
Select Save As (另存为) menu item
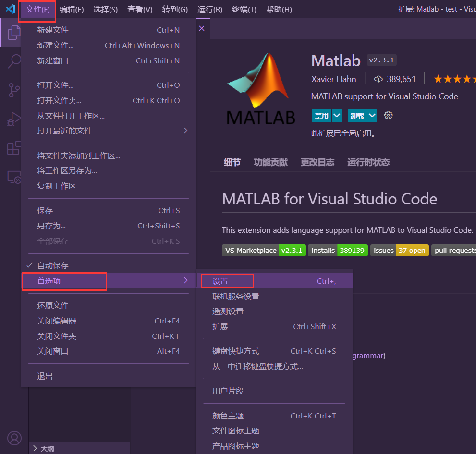click(x=109, y=226)
